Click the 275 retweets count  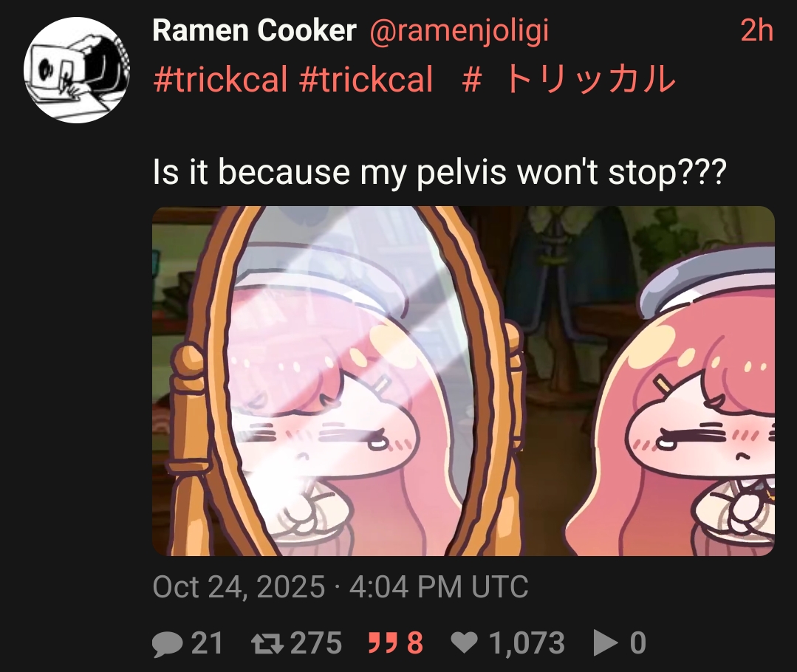(316, 643)
